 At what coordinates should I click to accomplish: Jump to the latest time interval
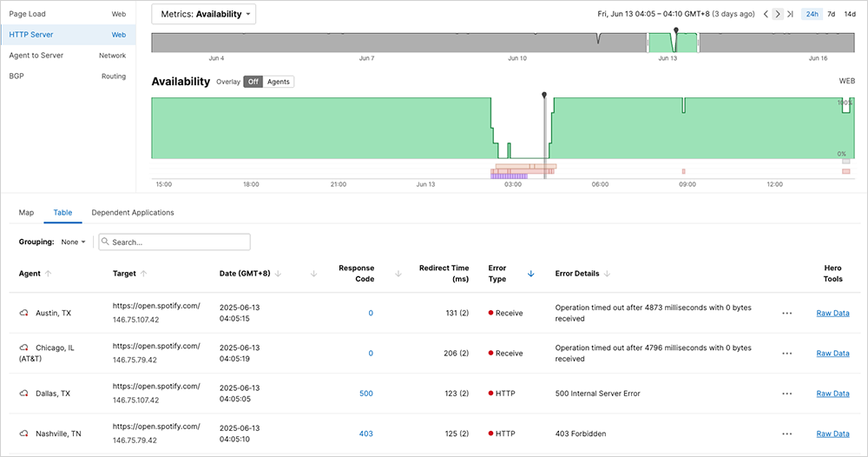(x=790, y=14)
